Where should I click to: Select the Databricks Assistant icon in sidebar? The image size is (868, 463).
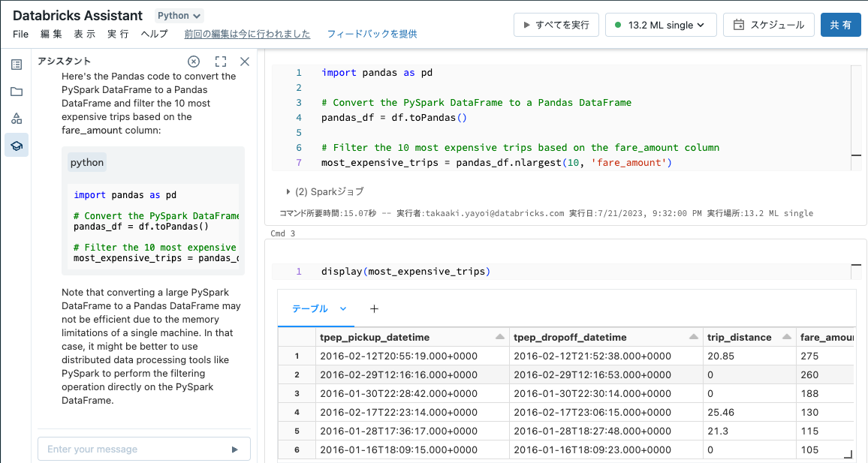click(x=17, y=145)
